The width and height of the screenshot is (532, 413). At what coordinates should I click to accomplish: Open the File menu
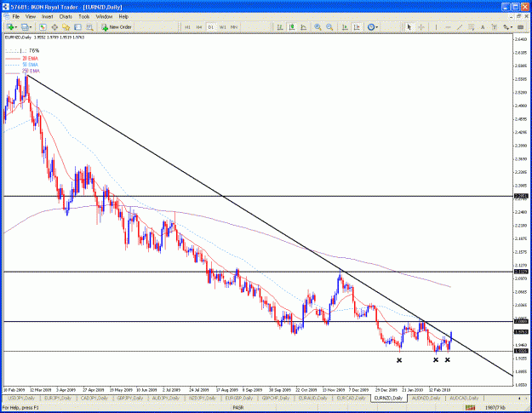[x=16, y=16]
